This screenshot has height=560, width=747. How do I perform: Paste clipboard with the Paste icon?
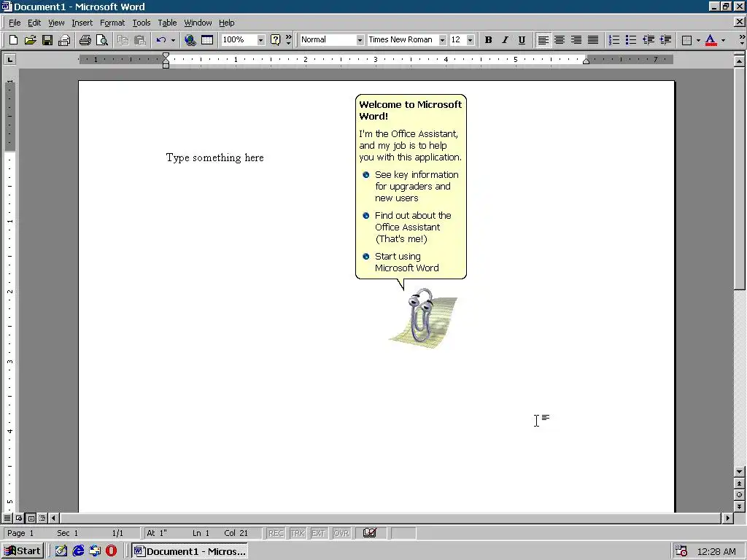140,40
